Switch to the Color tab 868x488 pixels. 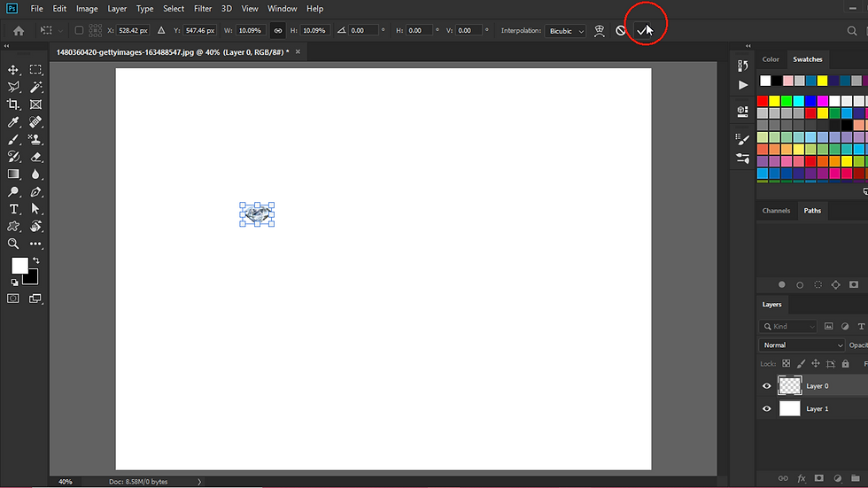coord(771,59)
